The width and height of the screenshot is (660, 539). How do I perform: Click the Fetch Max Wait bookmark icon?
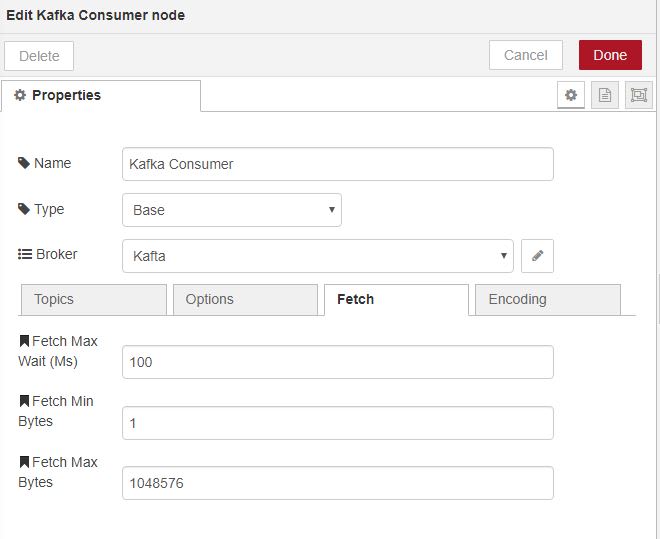pos(24,341)
